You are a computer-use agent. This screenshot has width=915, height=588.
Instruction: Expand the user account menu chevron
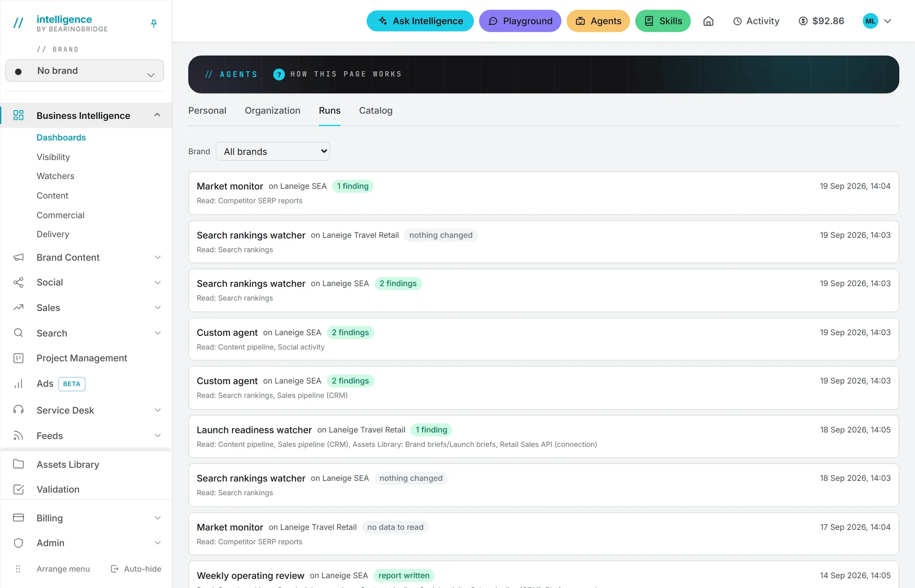(888, 21)
